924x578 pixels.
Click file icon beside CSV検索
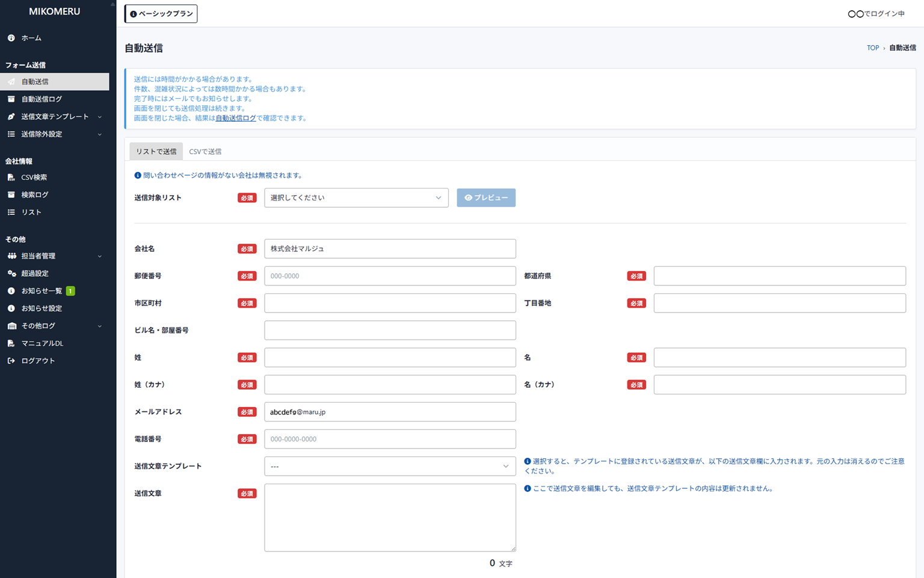(x=11, y=178)
